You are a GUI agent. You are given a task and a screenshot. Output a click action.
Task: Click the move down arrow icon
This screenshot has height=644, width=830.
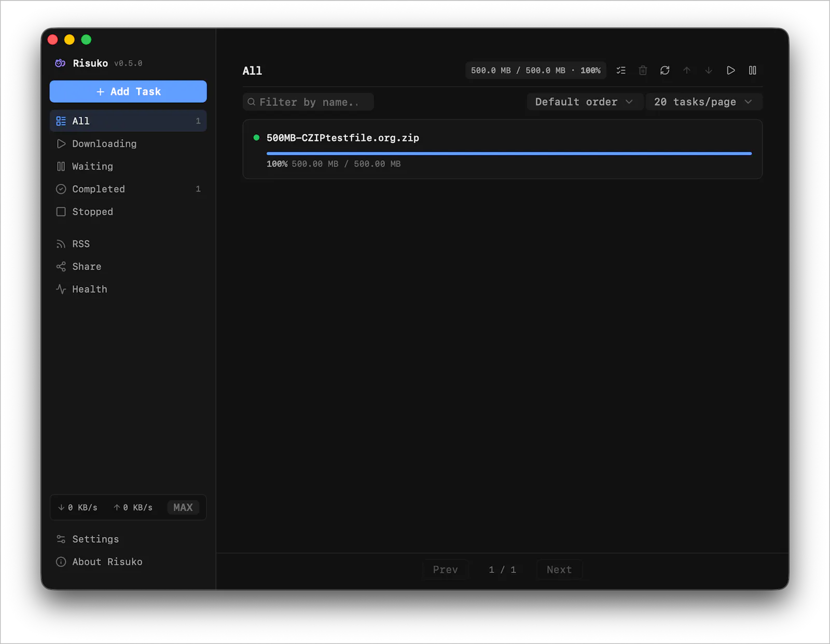pyautogui.click(x=709, y=70)
